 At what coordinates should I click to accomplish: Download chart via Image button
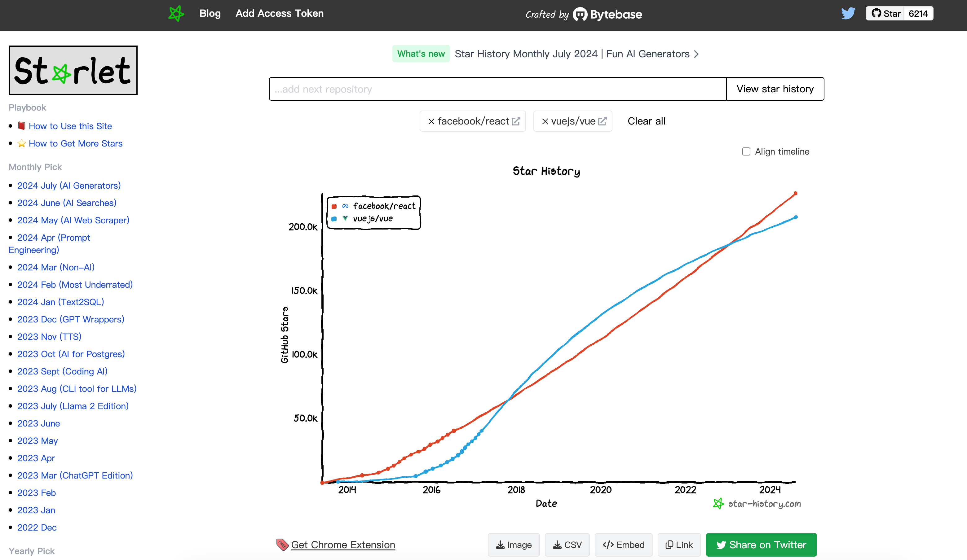point(514,545)
